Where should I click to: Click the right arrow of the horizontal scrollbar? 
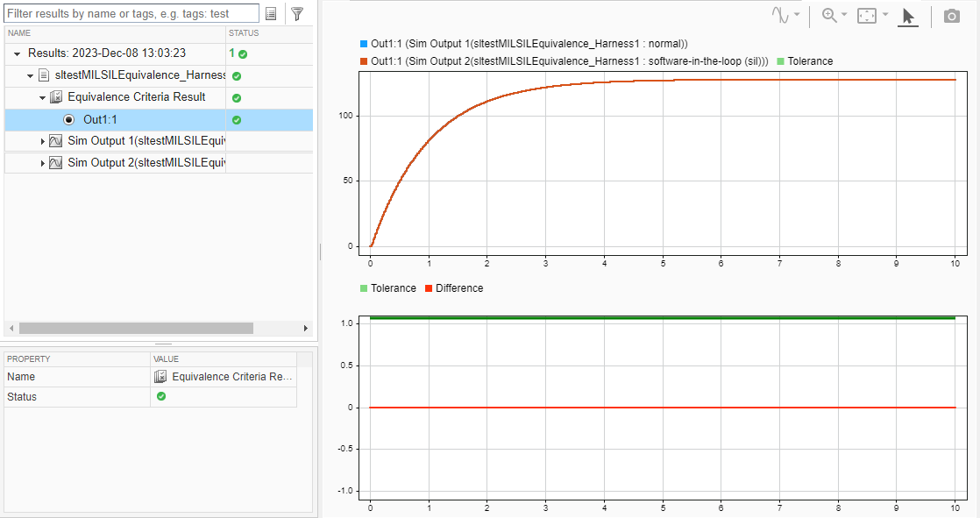[x=306, y=328]
